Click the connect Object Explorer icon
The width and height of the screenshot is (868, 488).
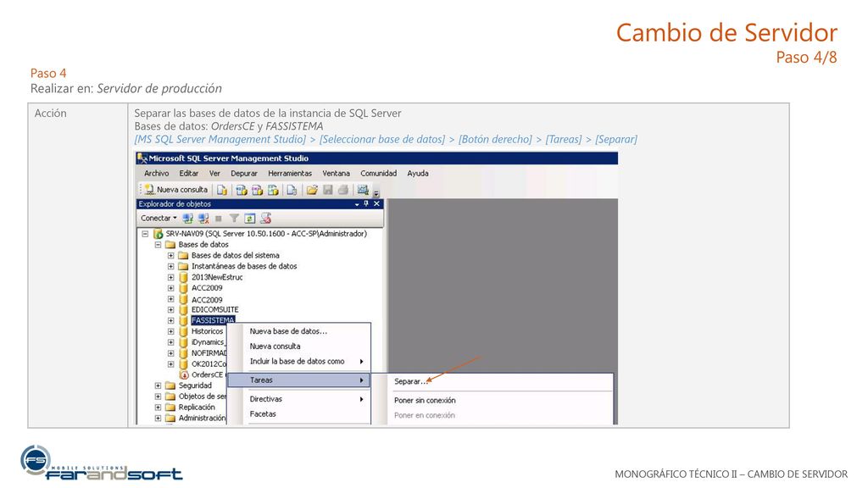point(188,219)
